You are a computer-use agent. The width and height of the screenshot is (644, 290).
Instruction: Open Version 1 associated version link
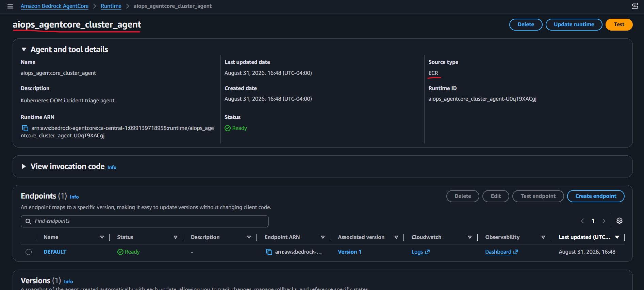[x=349, y=252]
